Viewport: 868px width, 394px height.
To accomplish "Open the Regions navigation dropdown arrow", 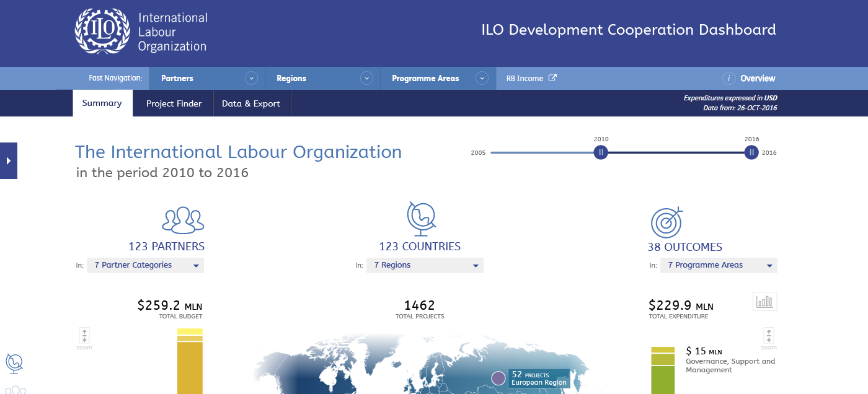I will coord(367,78).
